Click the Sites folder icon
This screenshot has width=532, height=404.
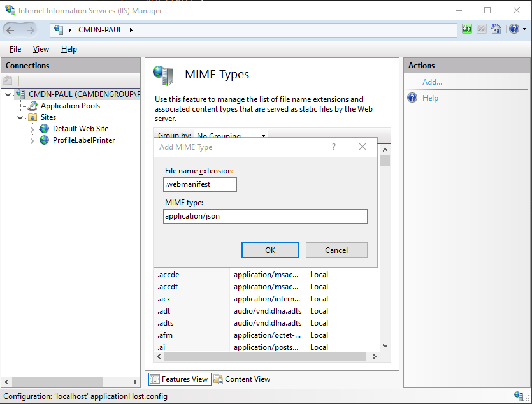coord(32,117)
